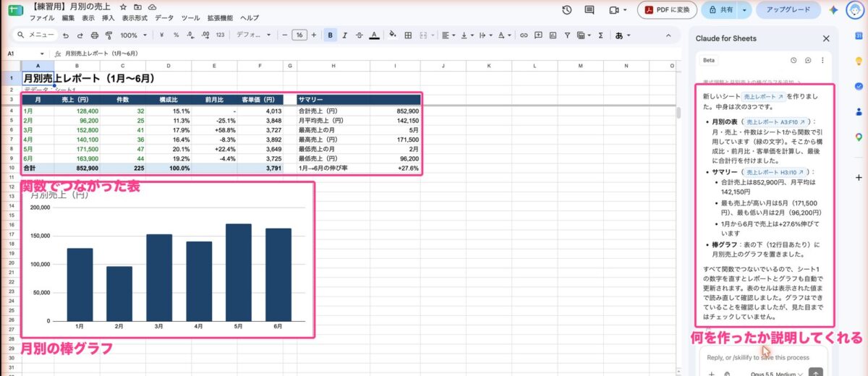Image resolution: width=868 pixels, height=376 pixels.
Task: Open input tools あ dropdown
Action: tap(623, 35)
